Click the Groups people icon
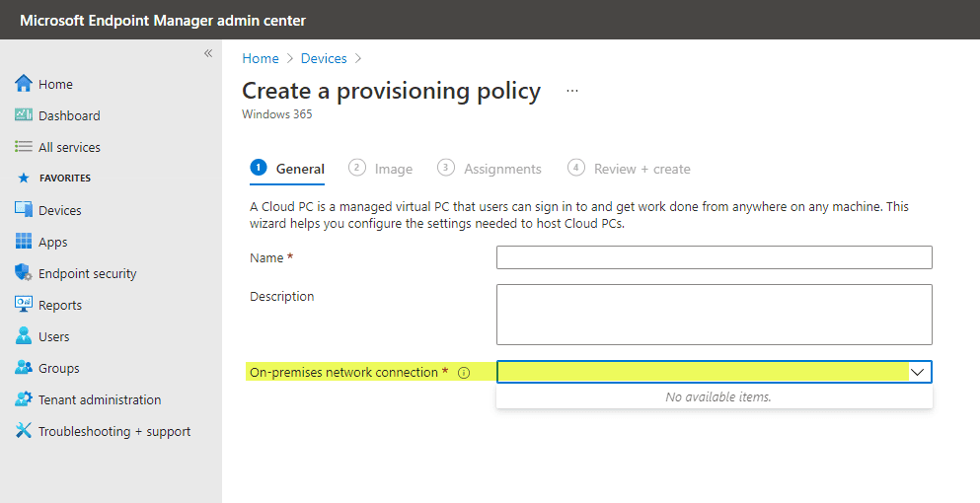Screen dimensions: 980x503 point(23,368)
